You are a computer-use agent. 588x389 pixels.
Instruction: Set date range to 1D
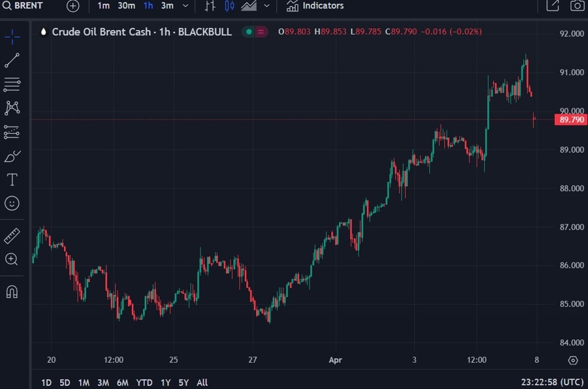[x=46, y=382]
